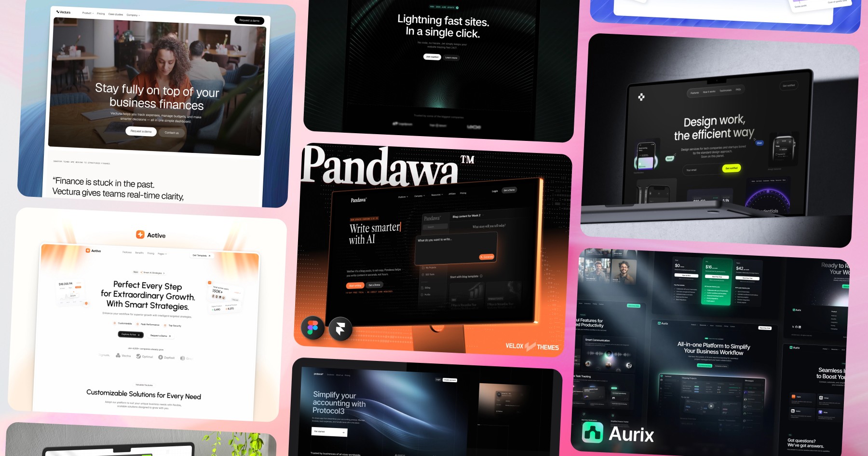This screenshot has width=868, height=456.
Task: Click the Join waitlist button
Action: click(x=432, y=57)
